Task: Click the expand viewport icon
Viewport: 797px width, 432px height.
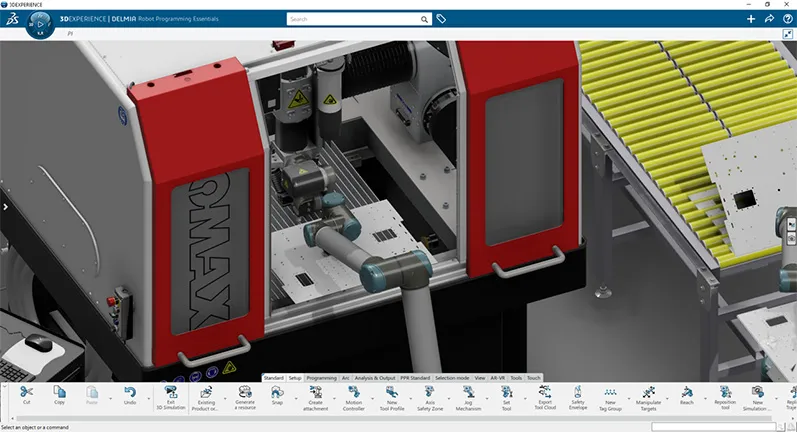Action: [788, 34]
